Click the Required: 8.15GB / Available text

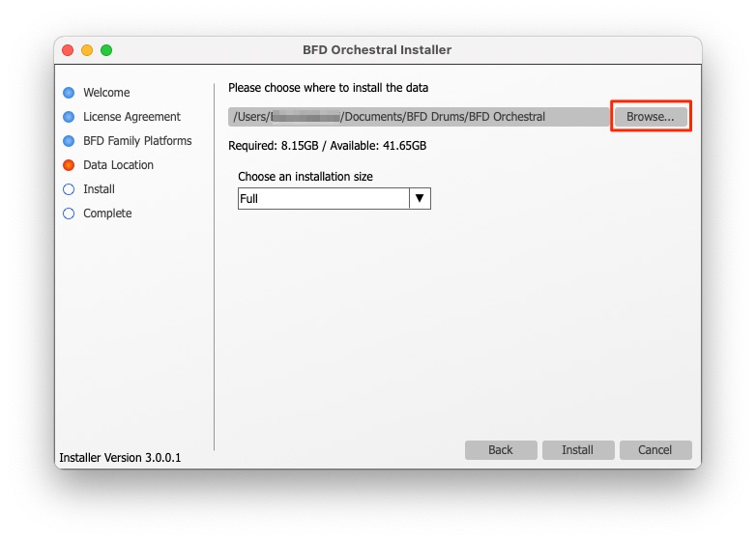point(328,146)
